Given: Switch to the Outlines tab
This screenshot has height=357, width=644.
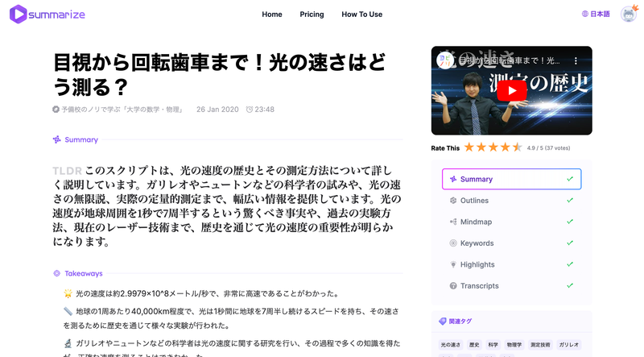Looking at the screenshot, I should (x=512, y=201).
